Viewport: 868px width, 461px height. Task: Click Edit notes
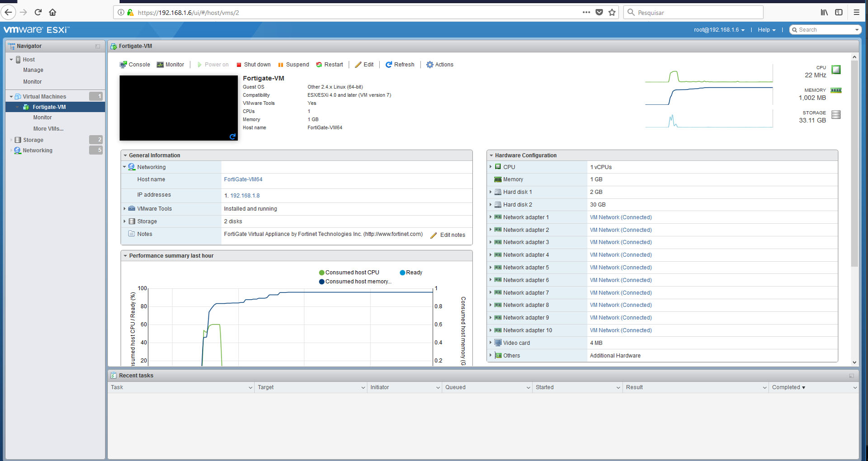click(448, 235)
